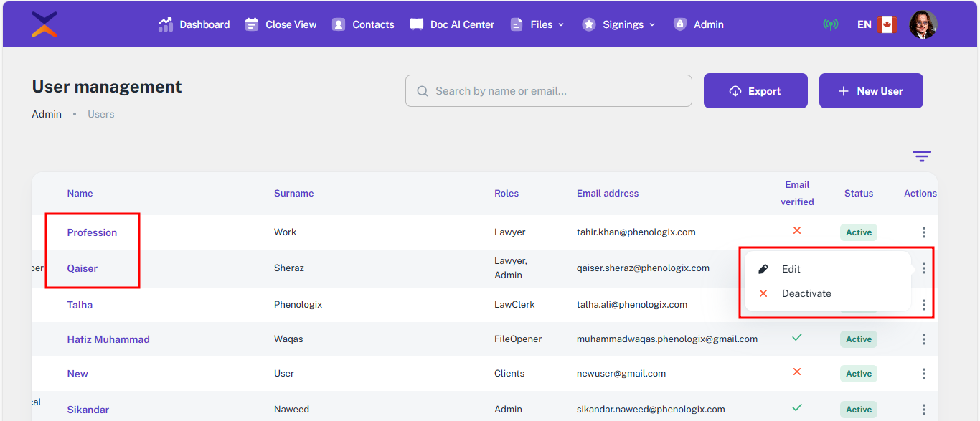
Task: Click the search by name or email field
Action: tap(549, 91)
